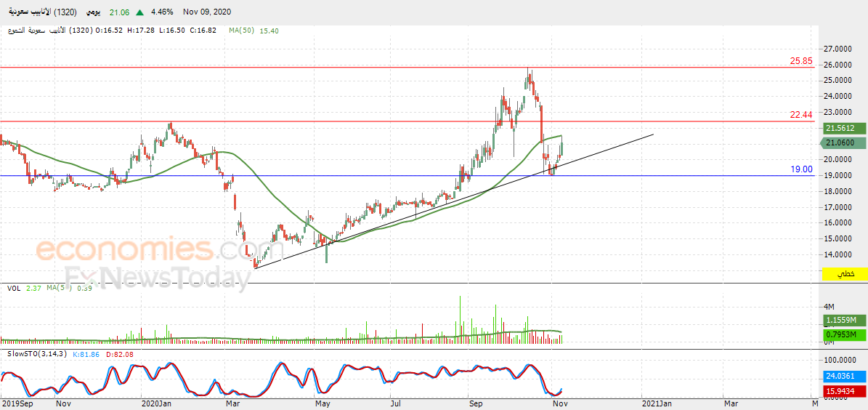The width and height of the screenshot is (868, 410).
Task: Click the 2020Jan label on time axis
Action: (x=155, y=404)
